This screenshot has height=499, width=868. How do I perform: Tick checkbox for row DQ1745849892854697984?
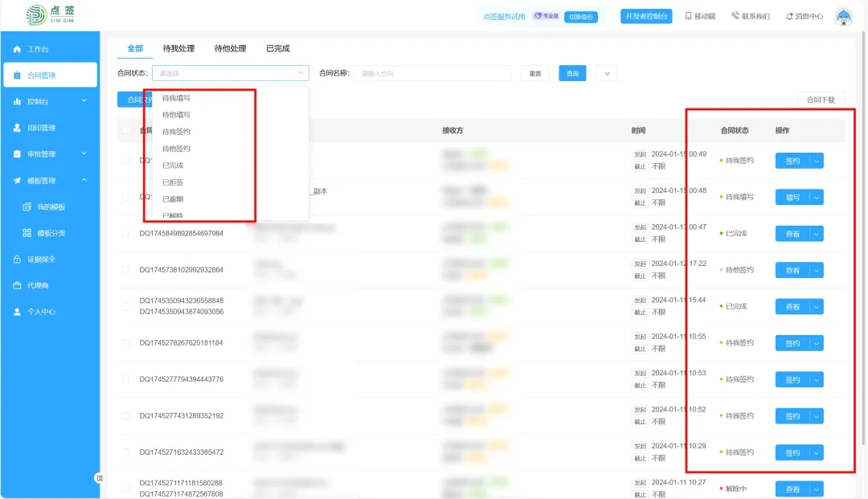pos(125,234)
